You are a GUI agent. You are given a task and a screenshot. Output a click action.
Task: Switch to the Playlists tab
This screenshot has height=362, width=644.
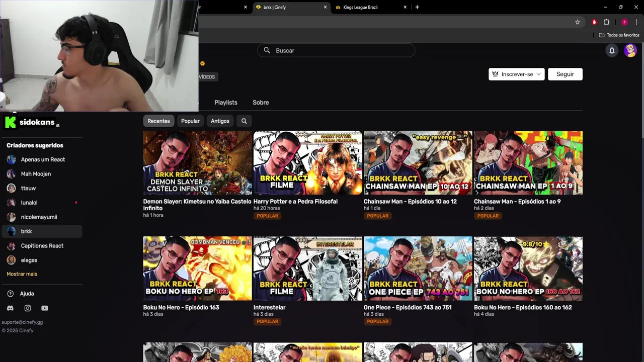pos(226,102)
